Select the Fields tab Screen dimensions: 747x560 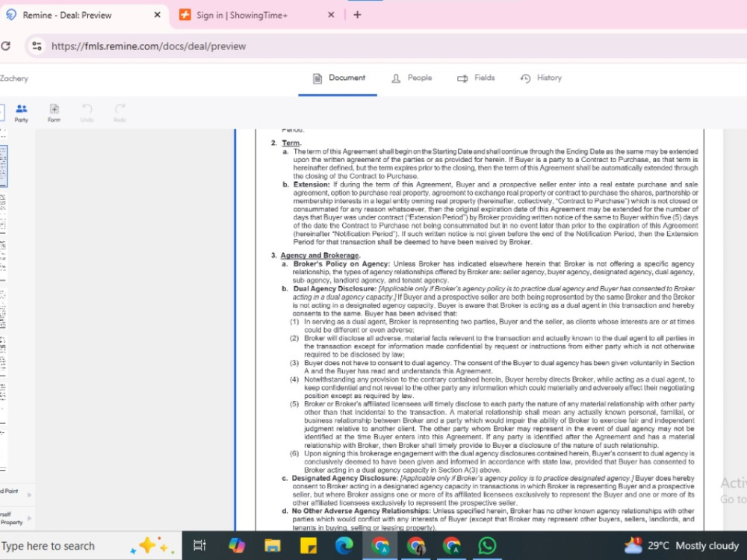tap(476, 78)
